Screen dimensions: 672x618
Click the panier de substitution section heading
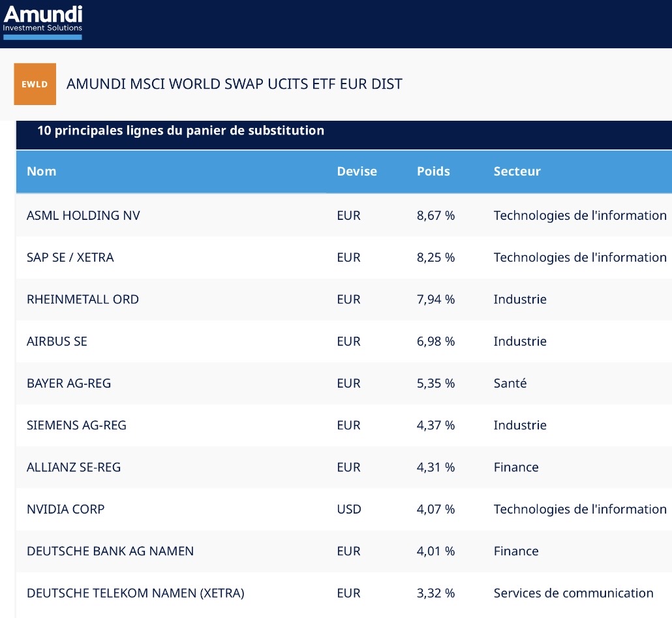(x=181, y=131)
